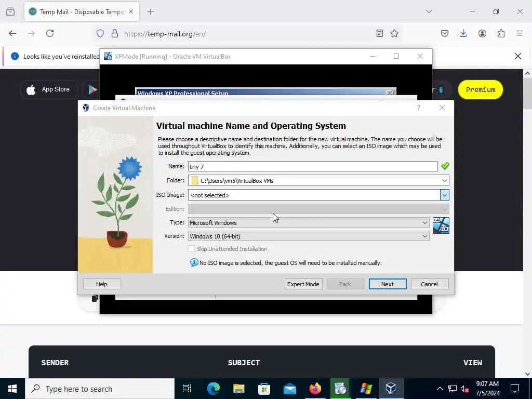Viewport: 532px width, 399px height.
Task: Click the address bar with temp-mail.org URL
Action: (248, 34)
